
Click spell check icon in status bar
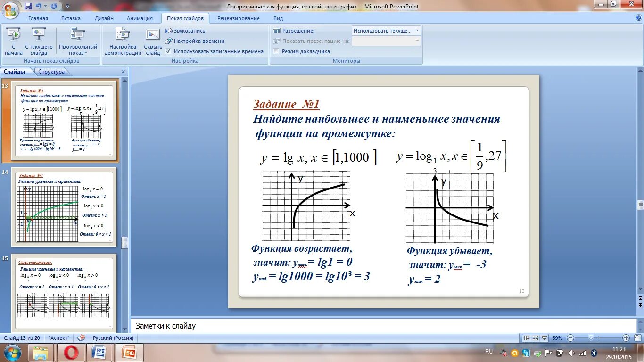point(82,338)
